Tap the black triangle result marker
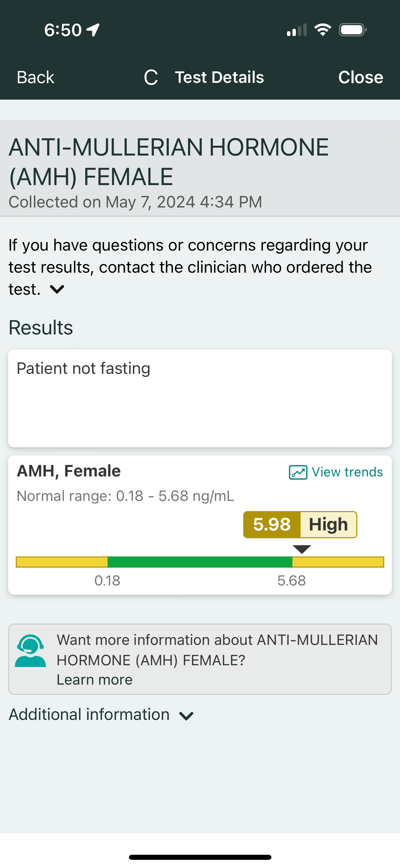The image size is (400, 868). [302, 549]
